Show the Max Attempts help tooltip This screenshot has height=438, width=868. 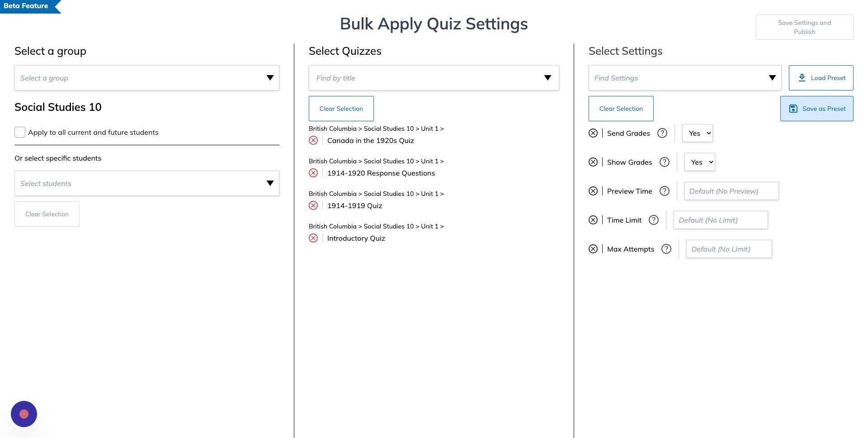pos(666,249)
